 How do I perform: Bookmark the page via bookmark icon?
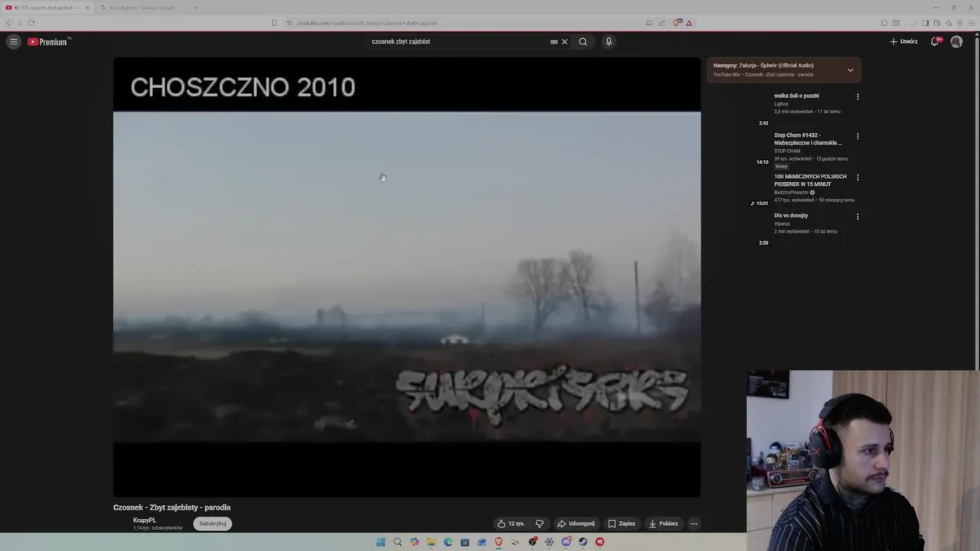(x=274, y=23)
